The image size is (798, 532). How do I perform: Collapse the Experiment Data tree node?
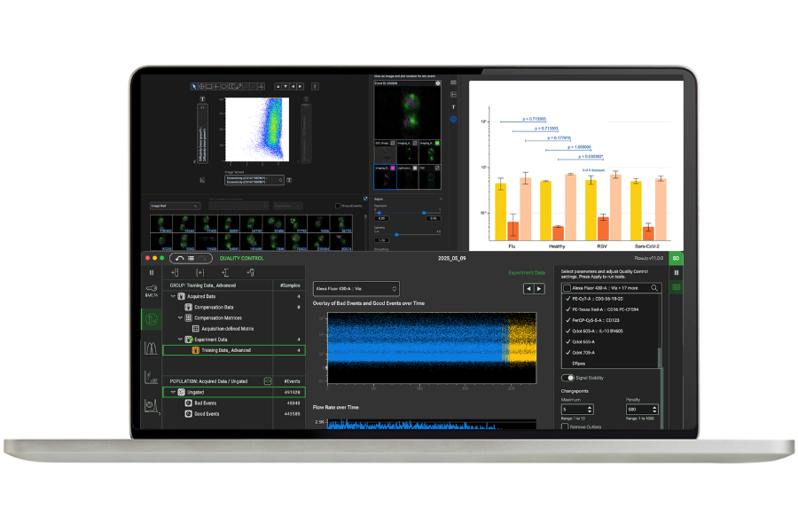[179, 340]
